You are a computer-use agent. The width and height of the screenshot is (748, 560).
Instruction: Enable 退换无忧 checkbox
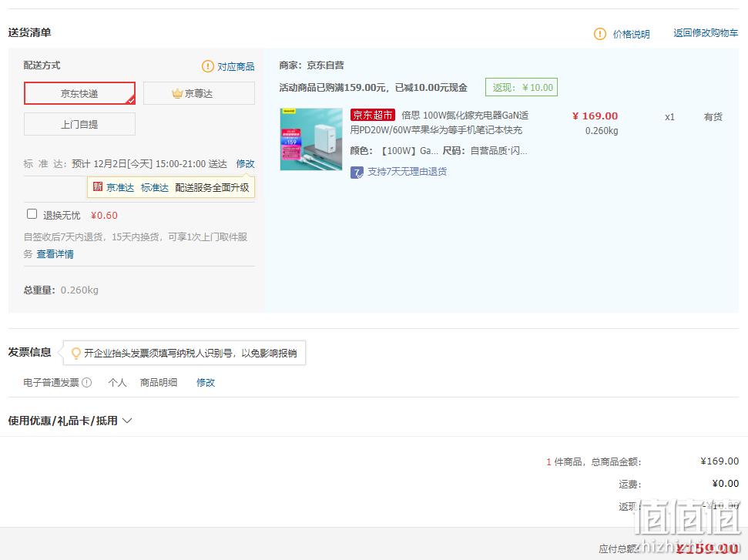click(32, 214)
